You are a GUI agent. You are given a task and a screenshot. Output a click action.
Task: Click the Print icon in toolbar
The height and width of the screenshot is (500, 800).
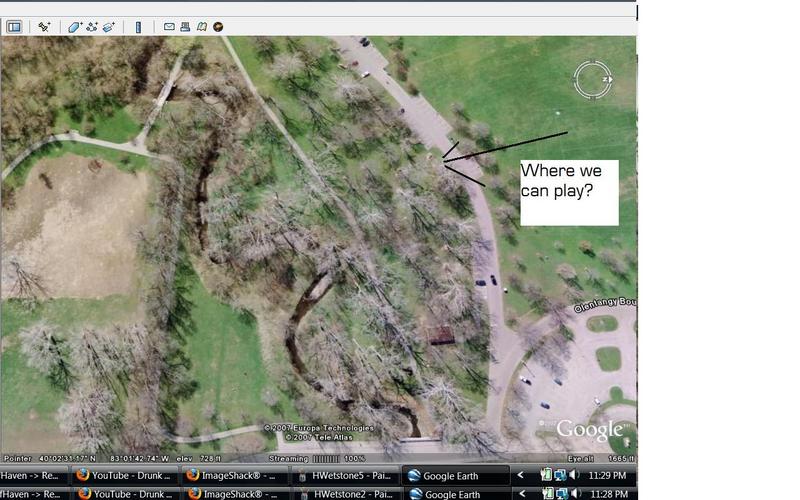(185, 27)
